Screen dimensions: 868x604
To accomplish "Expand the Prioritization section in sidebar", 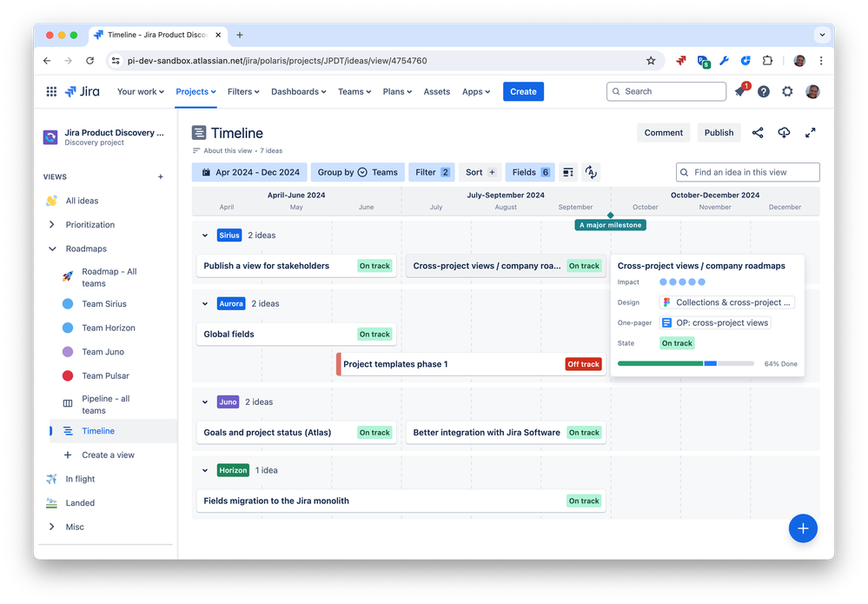I will click(51, 225).
